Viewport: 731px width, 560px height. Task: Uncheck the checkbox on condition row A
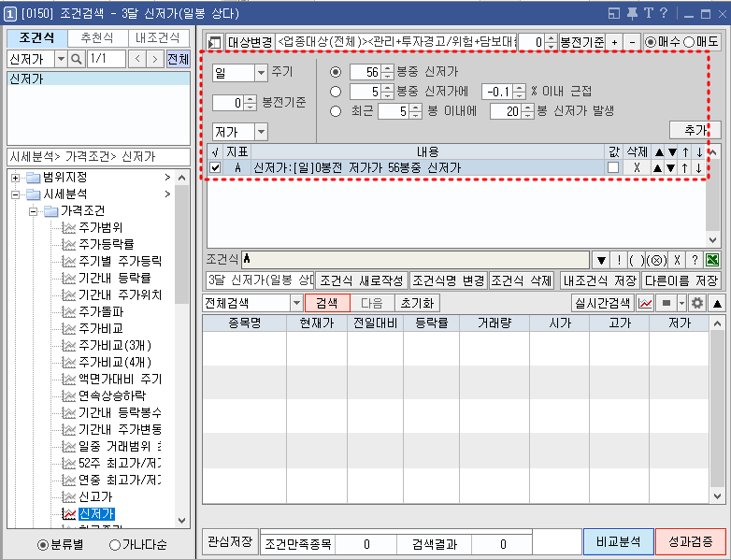[x=215, y=167]
